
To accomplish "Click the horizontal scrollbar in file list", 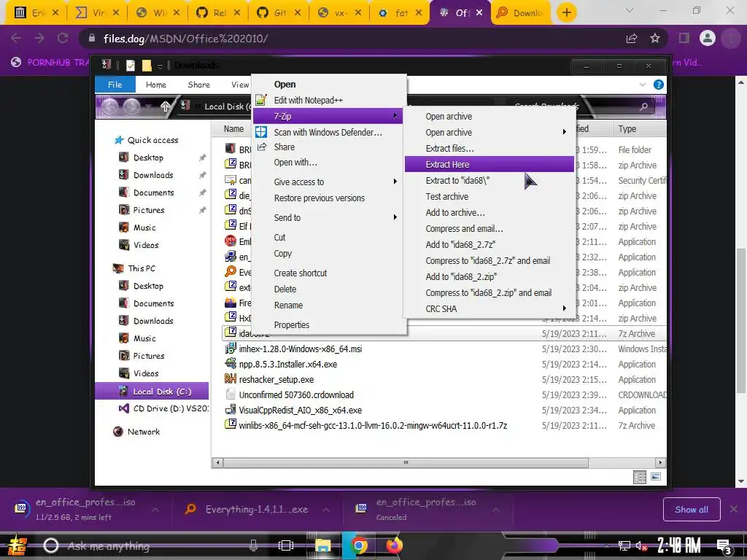I will [406, 462].
